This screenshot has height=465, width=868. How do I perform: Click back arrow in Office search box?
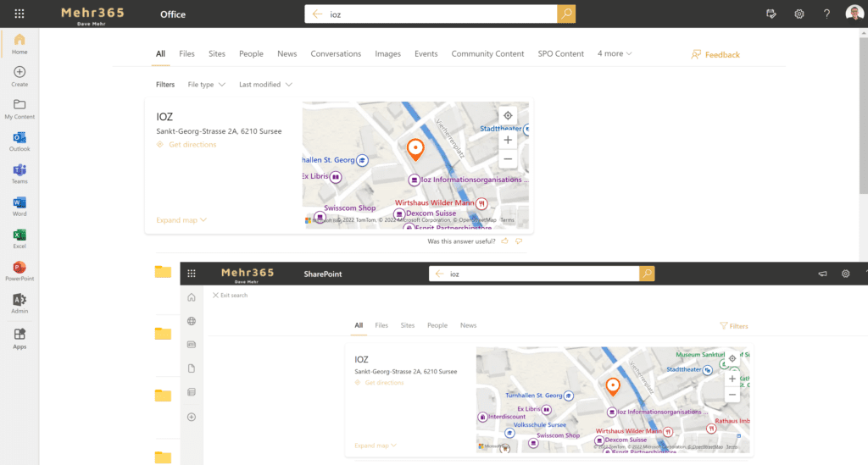tap(317, 14)
